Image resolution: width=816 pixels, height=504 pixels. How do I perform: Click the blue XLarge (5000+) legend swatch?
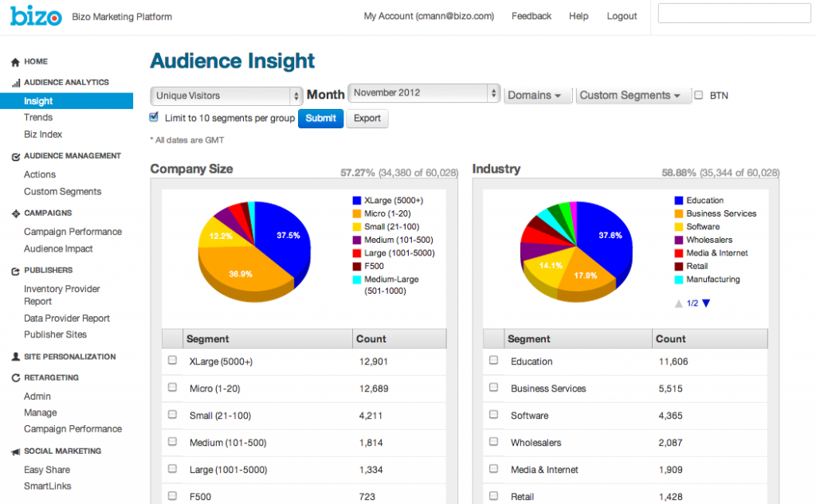356,201
